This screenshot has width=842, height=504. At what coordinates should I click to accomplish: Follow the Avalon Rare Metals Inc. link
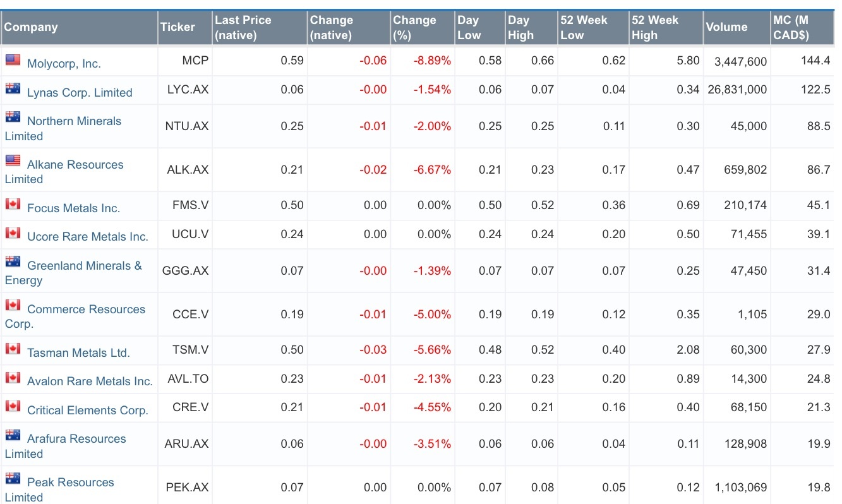[x=90, y=381]
